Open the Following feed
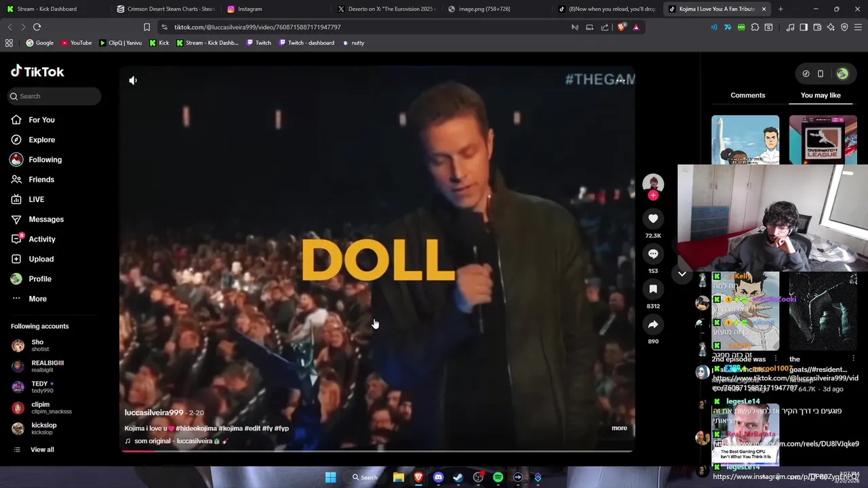This screenshot has height=488, width=868. 45,159
